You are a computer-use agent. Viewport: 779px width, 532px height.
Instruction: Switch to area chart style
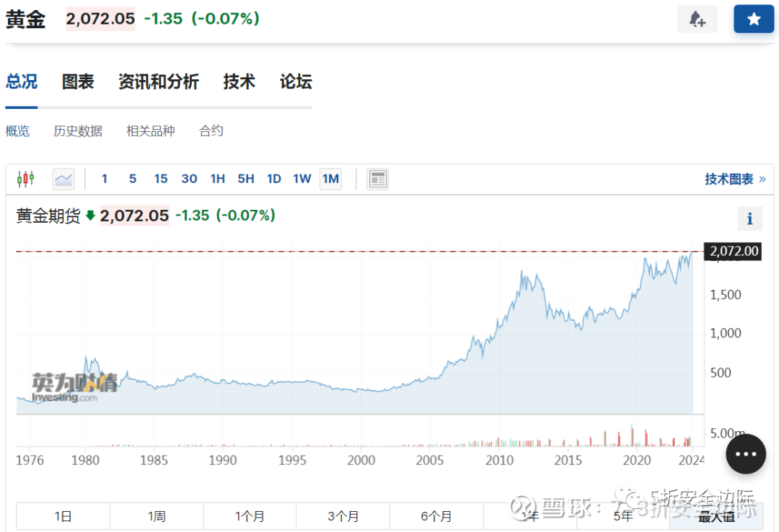pos(63,178)
